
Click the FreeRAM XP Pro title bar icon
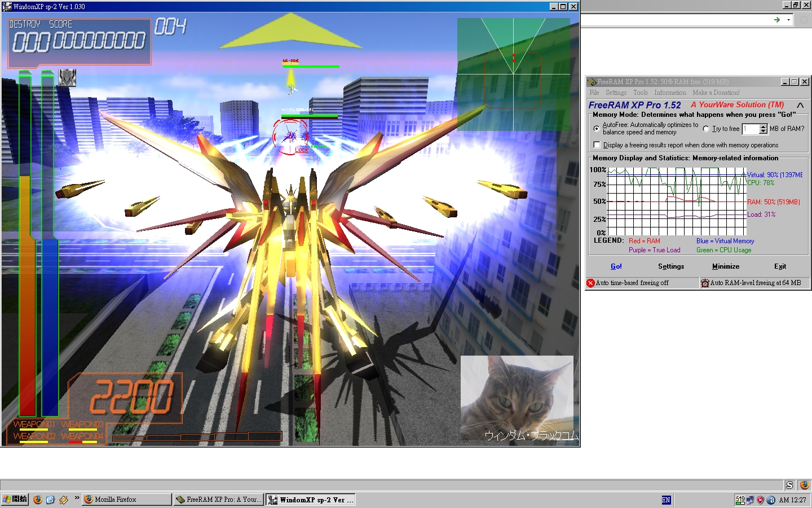[592, 82]
